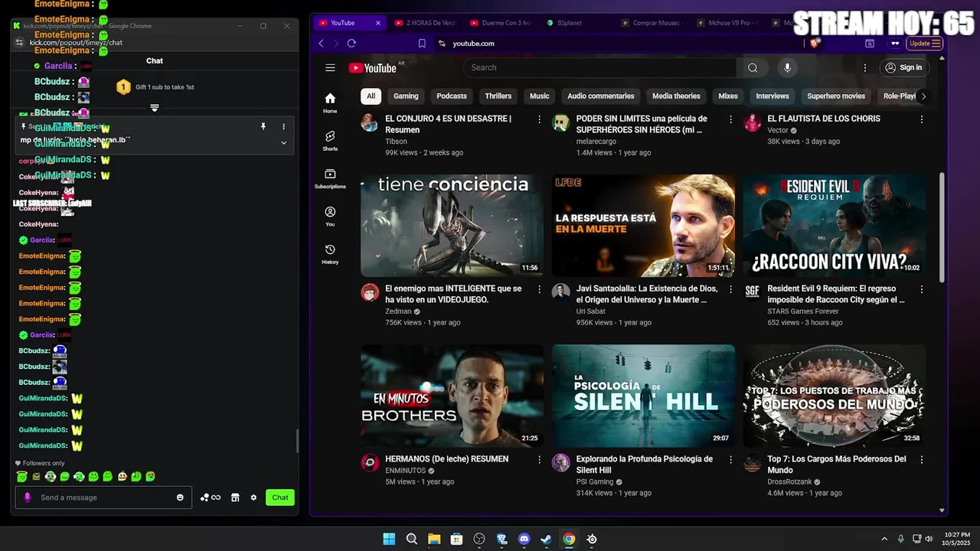Expand the pinned message chevron in Kick chat
The height and width of the screenshot is (551, 980).
pos(283,142)
